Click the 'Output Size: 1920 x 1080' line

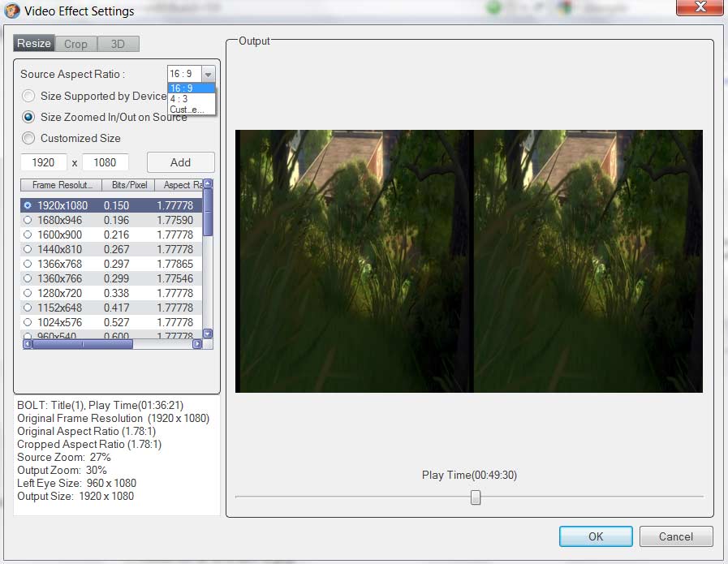[75, 496]
